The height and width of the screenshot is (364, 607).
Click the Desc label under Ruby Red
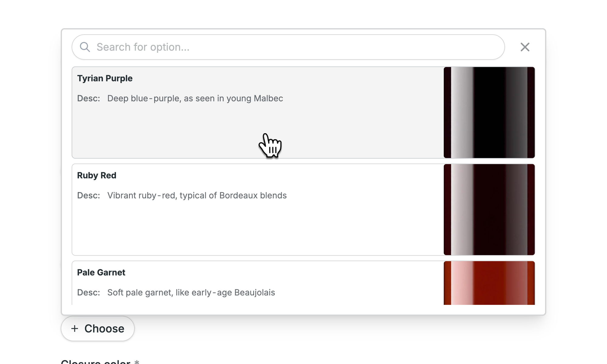(x=89, y=195)
